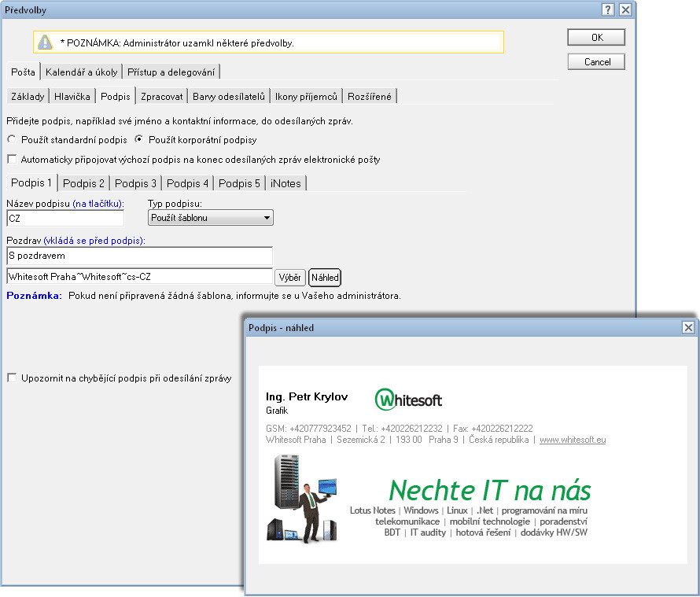
Task: Enable automatic appending of default signature
Action: (x=12, y=160)
